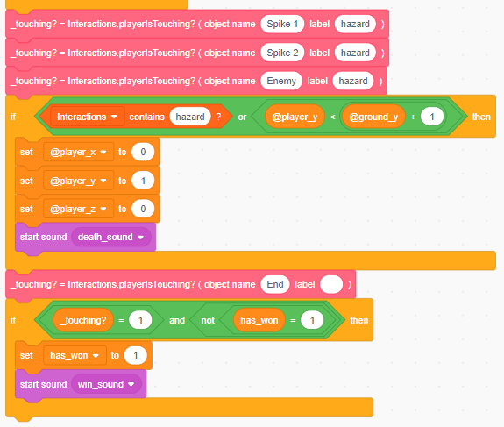Click the 'and' operator block

click(177, 320)
